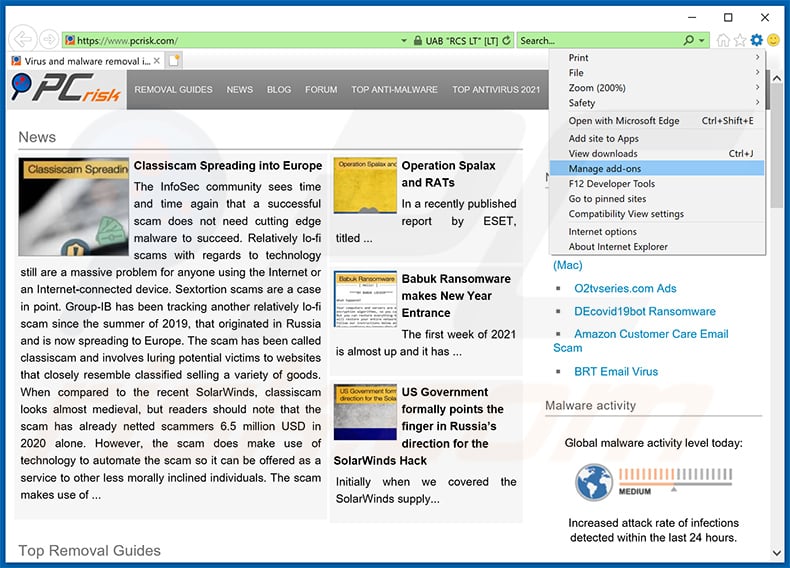Click the Operation Spalax thumbnail

coord(365,185)
